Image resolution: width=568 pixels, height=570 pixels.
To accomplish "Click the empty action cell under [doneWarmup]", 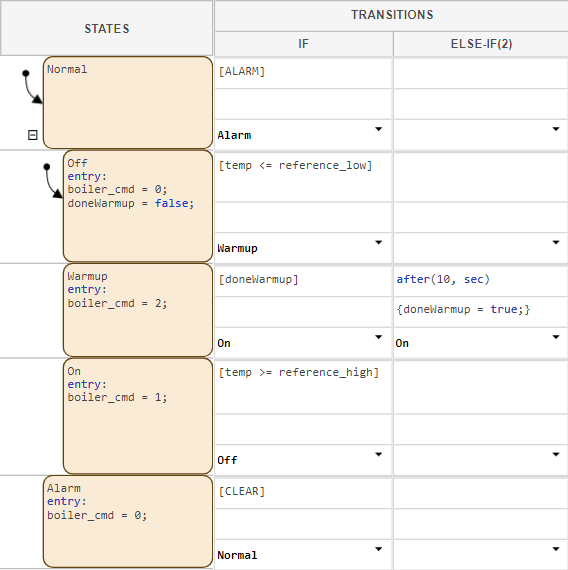I will click(303, 312).
